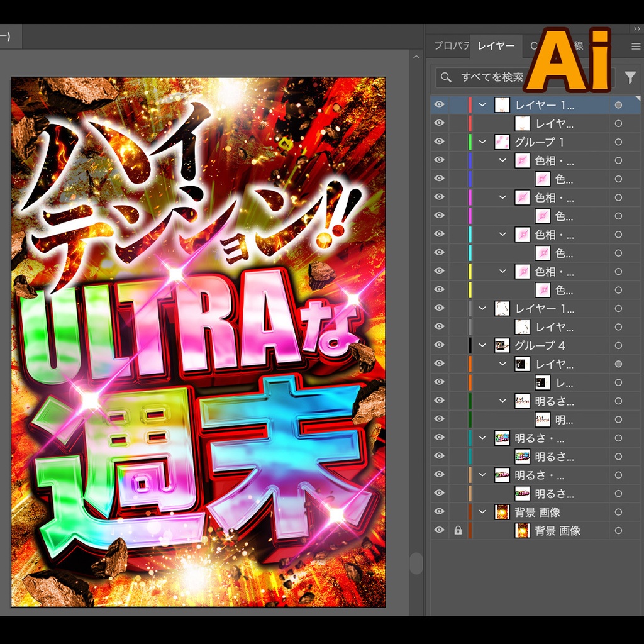Viewport: 644px width, 644px height.
Task: Toggle visibility of グループ 1
Action: click(x=438, y=142)
